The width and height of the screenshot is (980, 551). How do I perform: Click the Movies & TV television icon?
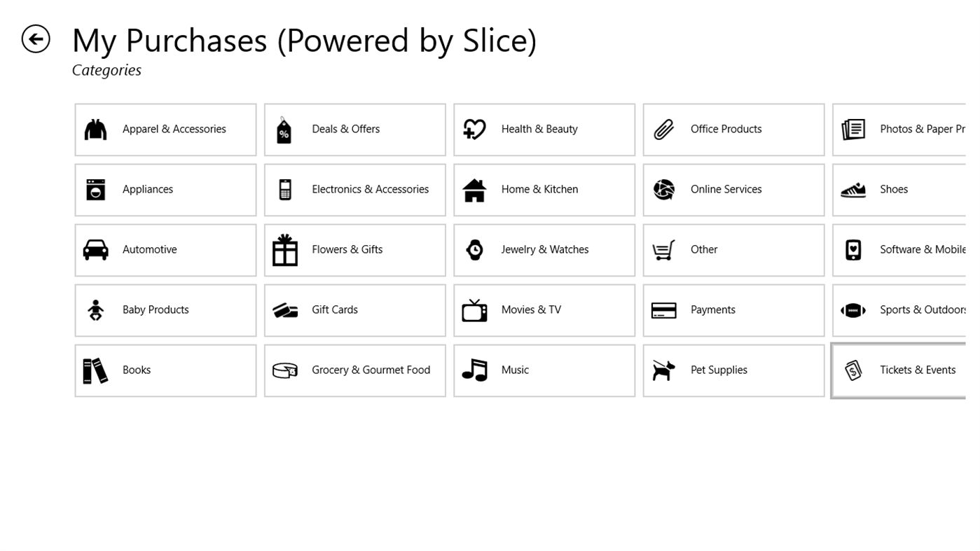tap(474, 309)
